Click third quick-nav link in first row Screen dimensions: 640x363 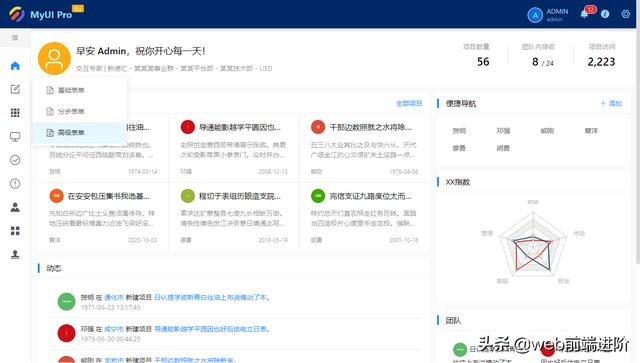coord(547,131)
